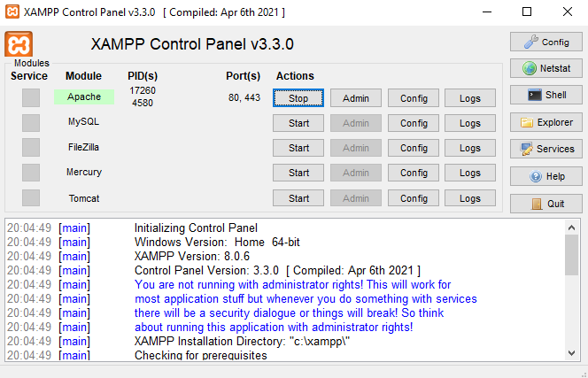Click the window title bar app icon

tap(12, 12)
